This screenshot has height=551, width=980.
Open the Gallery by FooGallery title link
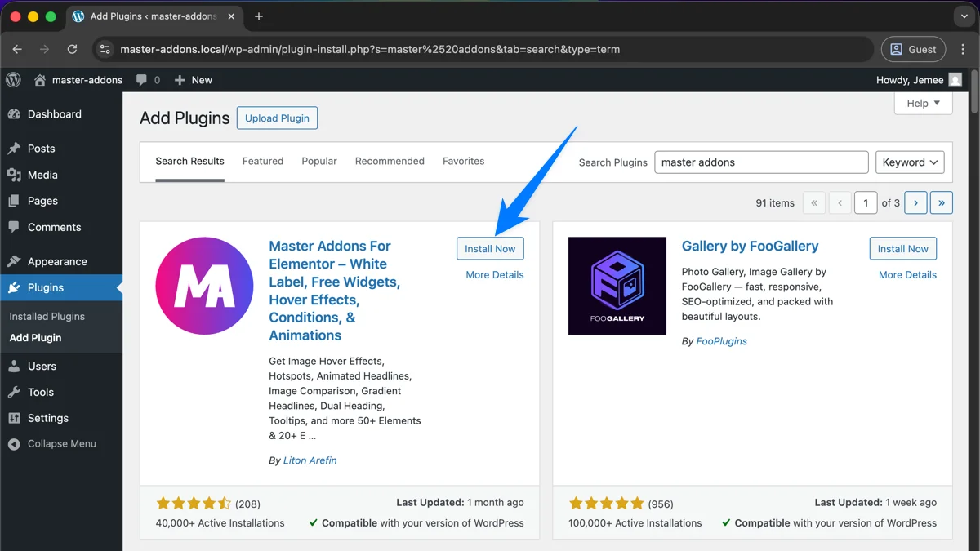tap(750, 246)
